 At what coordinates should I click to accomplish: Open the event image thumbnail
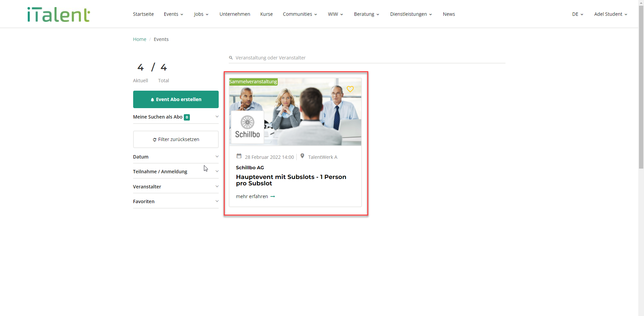click(295, 112)
